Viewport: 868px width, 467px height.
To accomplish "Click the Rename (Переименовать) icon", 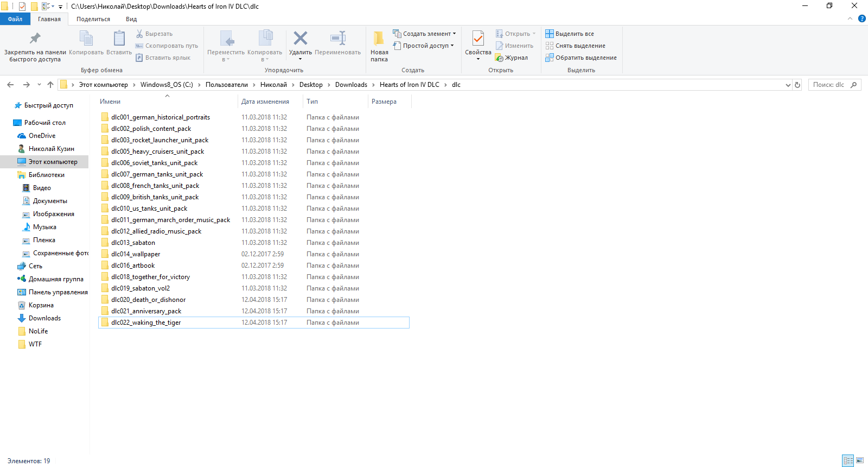I will click(x=338, y=38).
